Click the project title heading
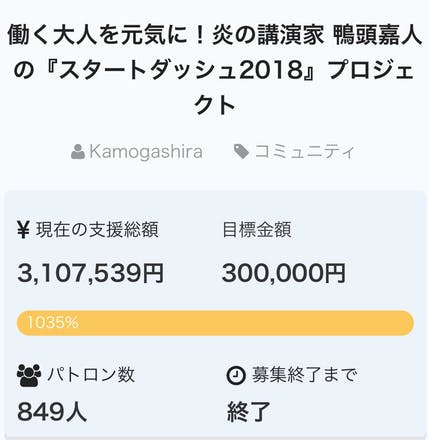The image size is (429, 440). (x=214, y=70)
